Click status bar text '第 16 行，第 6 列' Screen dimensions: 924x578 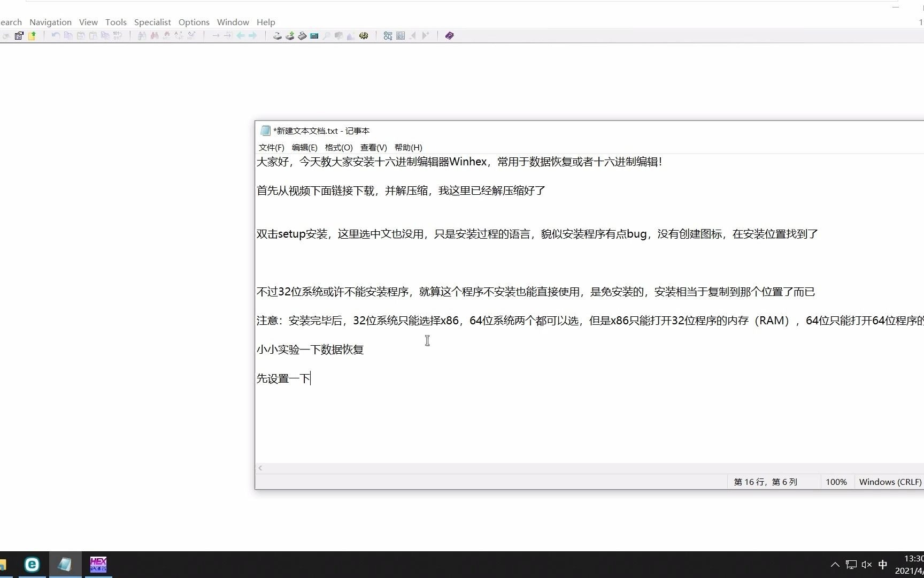765,482
